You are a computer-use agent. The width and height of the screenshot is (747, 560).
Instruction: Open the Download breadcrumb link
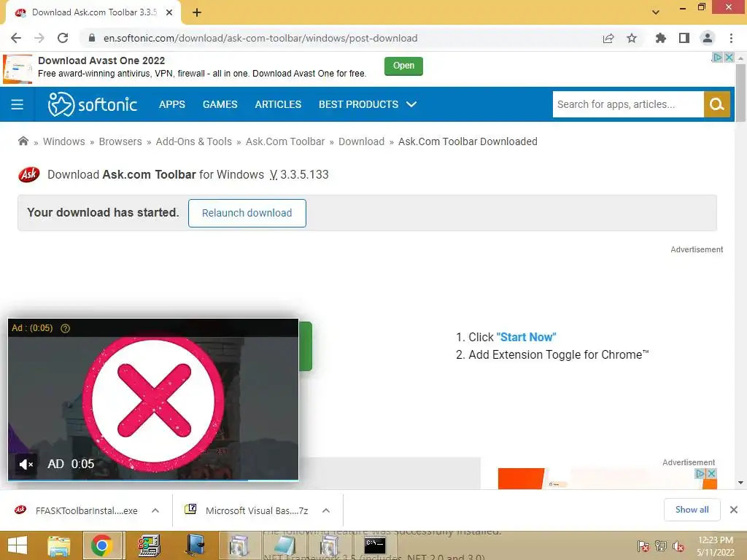pyautogui.click(x=362, y=141)
